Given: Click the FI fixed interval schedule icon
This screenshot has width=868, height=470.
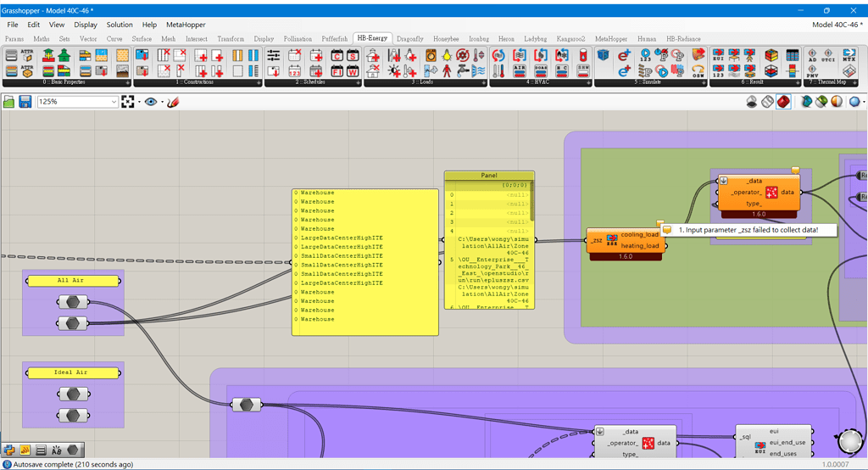Looking at the screenshot, I should click(337, 70).
